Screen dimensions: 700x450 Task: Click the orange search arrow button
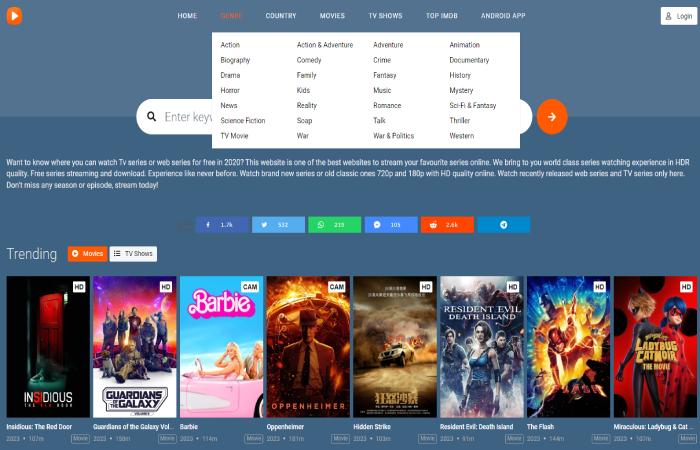(x=552, y=117)
